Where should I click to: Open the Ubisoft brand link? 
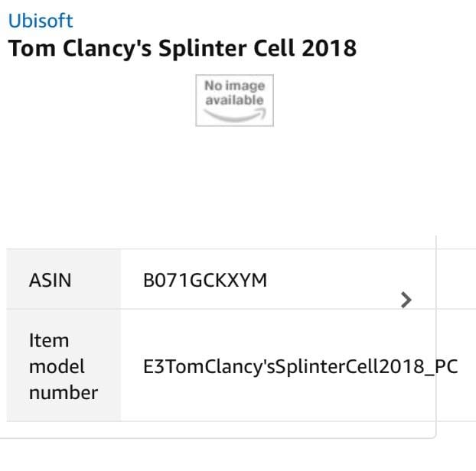(41, 20)
